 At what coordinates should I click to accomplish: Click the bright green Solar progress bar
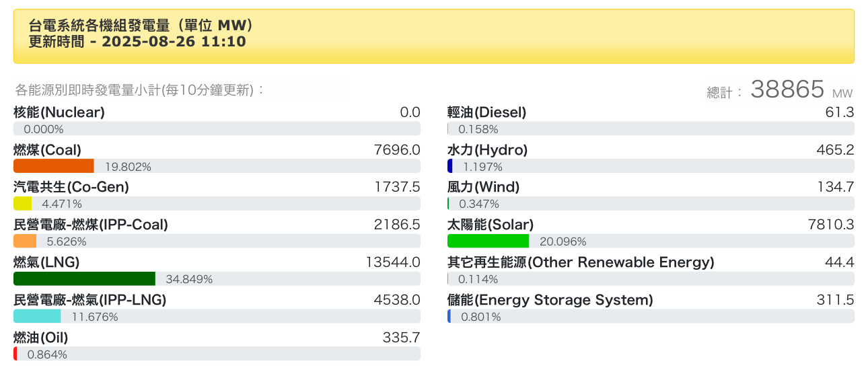tap(489, 241)
